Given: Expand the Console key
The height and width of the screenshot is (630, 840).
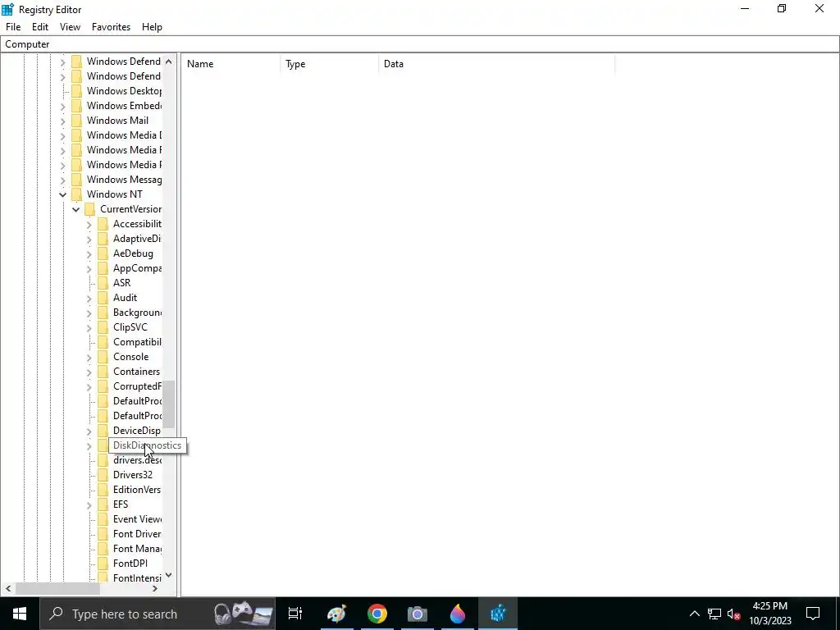Looking at the screenshot, I should 89,358.
